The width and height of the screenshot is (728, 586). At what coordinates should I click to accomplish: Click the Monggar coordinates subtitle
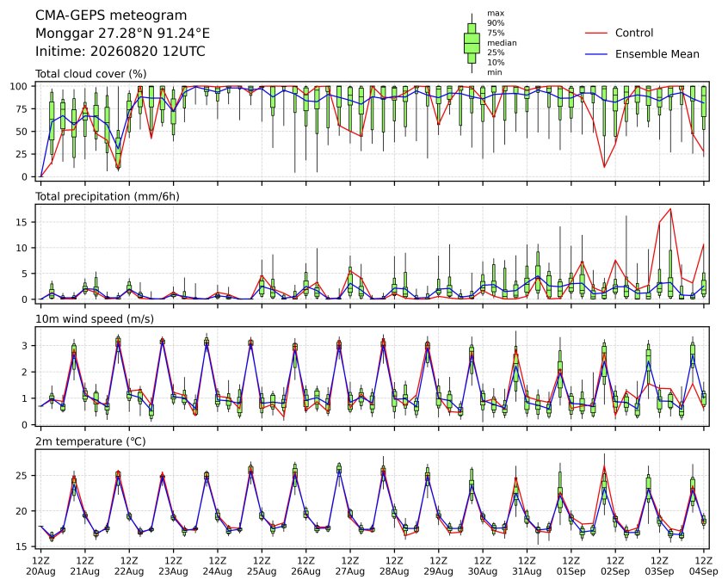pos(122,34)
